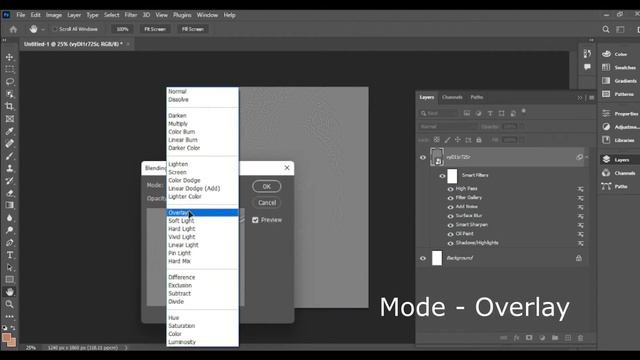Screen dimensions: 640x360
Task: Collapse Layers panel with double-arrow icon
Action: (x=580, y=98)
